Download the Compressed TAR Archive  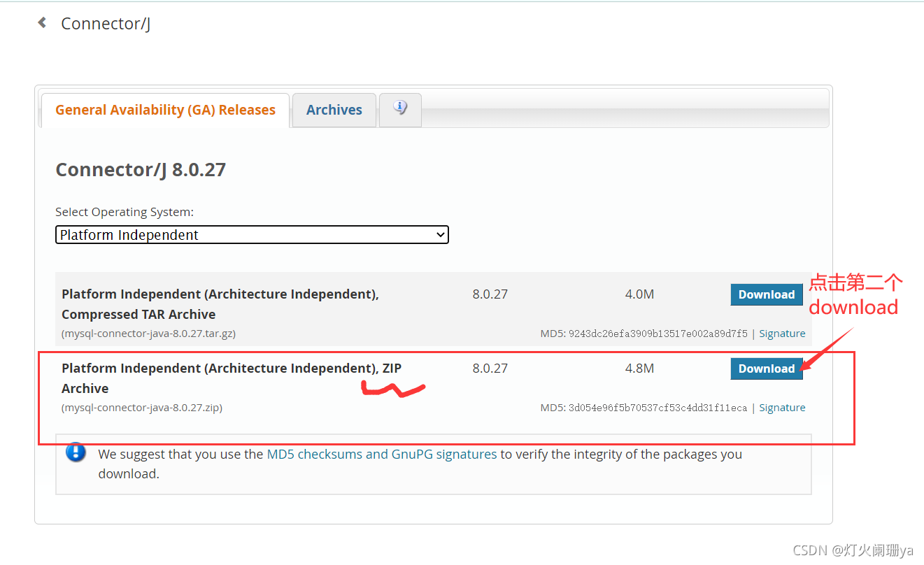(x=767, y=294)
